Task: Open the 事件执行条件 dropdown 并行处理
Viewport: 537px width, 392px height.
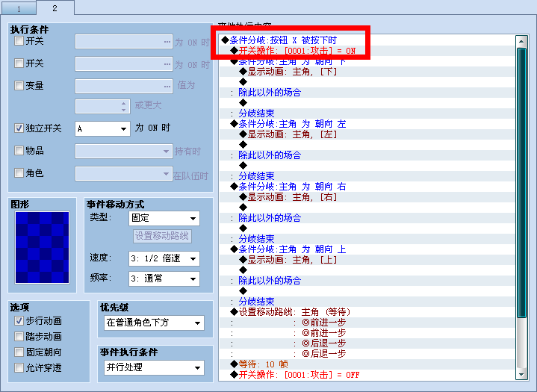Action: 154,367
